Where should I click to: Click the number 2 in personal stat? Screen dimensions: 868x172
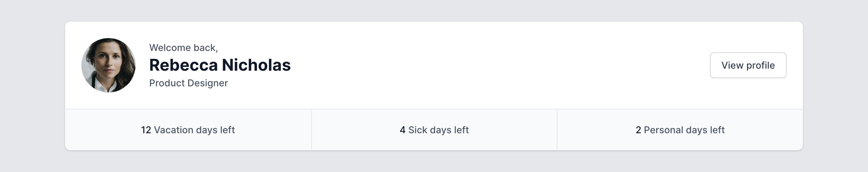click(638, 130)
